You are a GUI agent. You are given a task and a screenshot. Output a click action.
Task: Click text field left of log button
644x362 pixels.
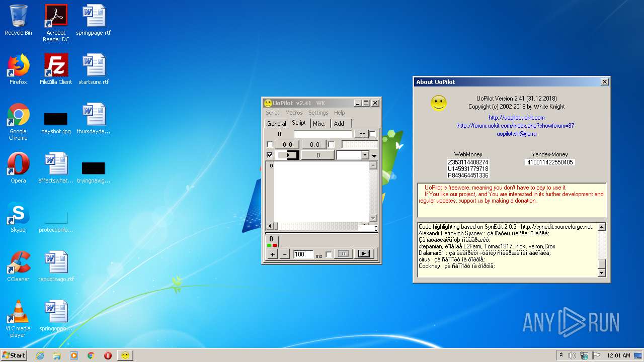[323, 134]
